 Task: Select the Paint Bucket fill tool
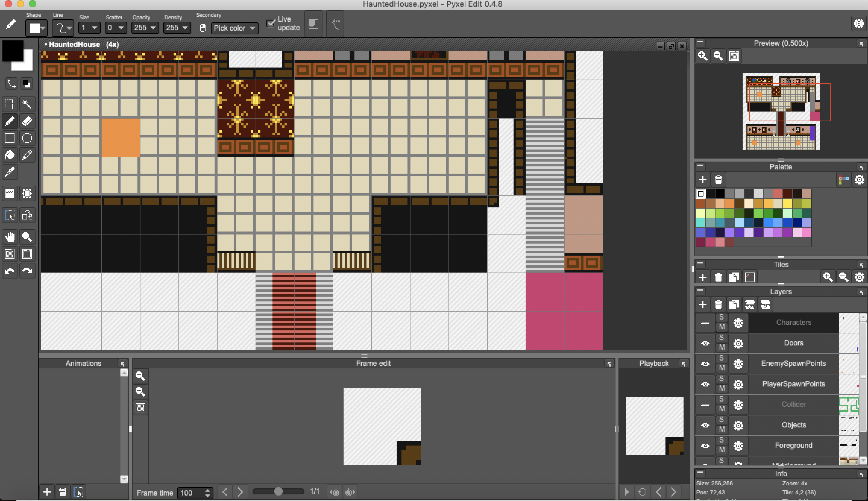point(10,155)
